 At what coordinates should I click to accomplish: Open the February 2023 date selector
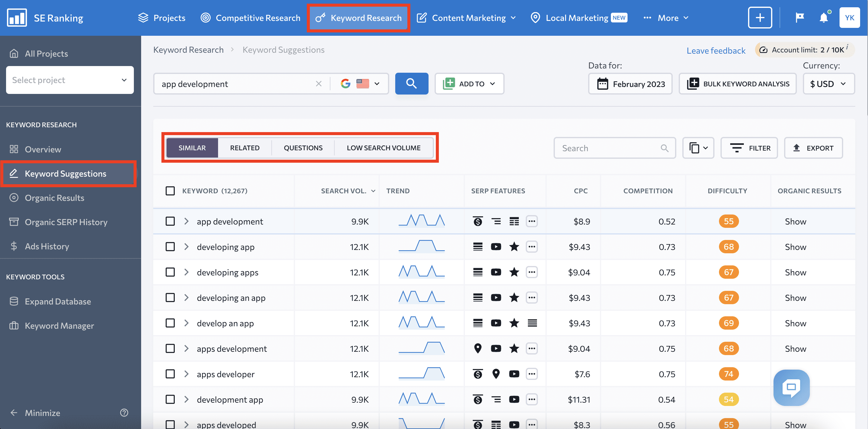pos(631,84)
